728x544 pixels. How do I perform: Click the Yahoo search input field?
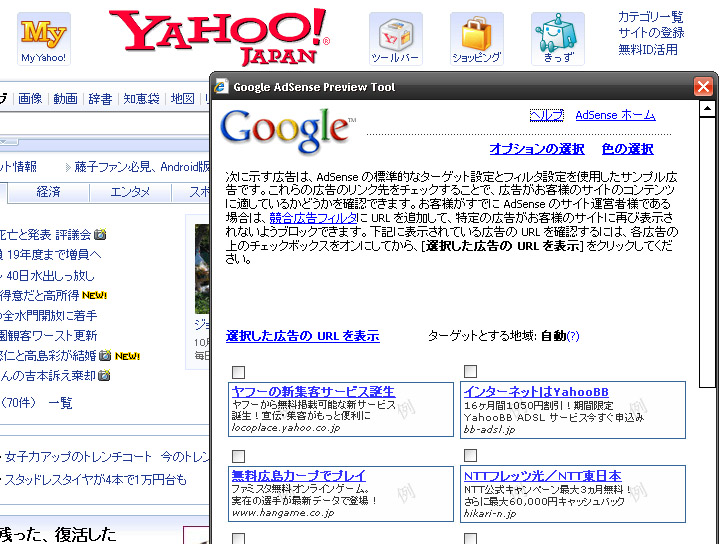(x=104, y=124)
